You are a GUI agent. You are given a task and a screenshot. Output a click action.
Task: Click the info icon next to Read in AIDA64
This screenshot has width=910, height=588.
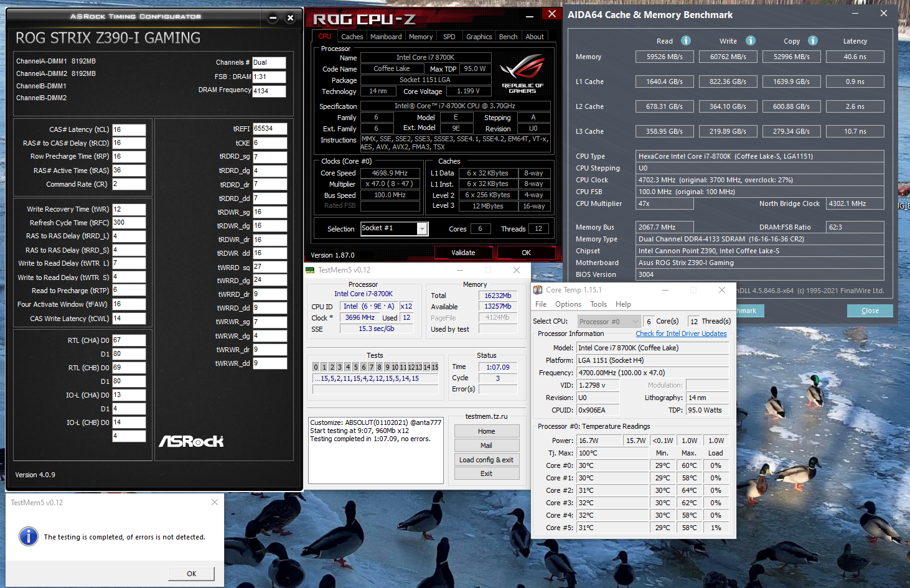point(686,40)
